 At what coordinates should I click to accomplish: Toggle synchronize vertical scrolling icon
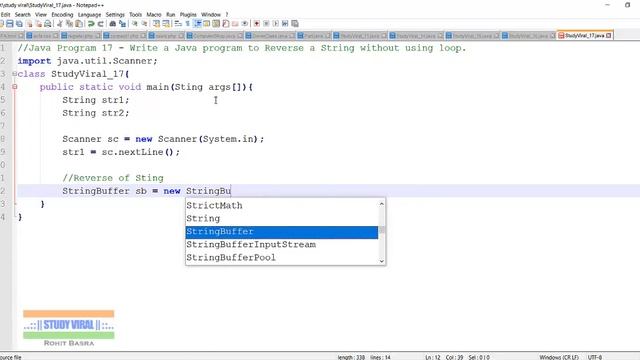click(x=156, y=24)
